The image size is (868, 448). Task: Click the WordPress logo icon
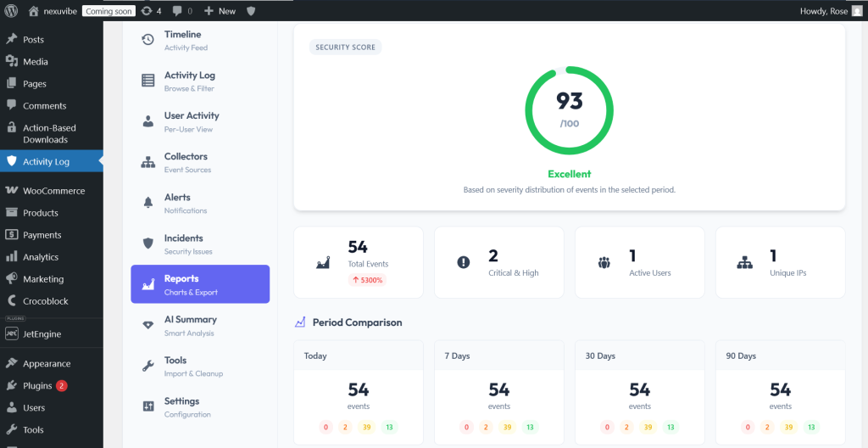pyautogui.click(x=11, y=10)
